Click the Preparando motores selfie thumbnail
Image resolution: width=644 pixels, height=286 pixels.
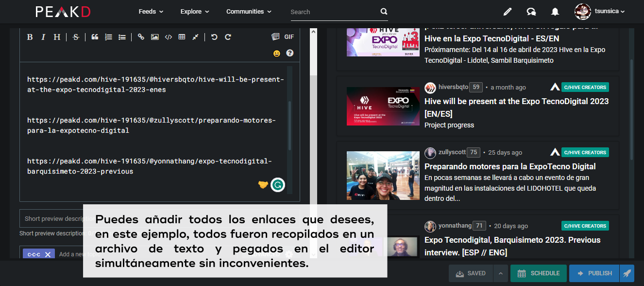[x=383, y=176]
